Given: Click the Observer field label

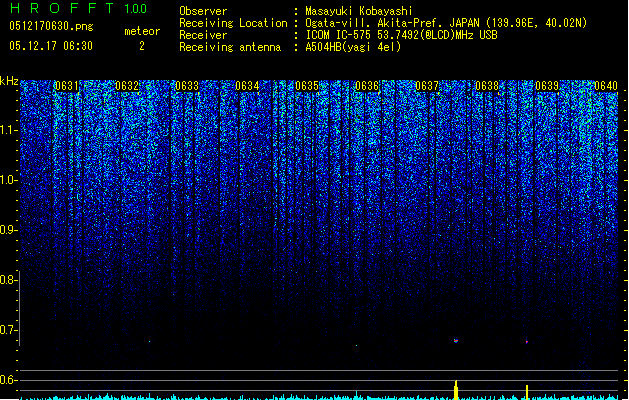Looking at the screenshot, I should 203,11.
